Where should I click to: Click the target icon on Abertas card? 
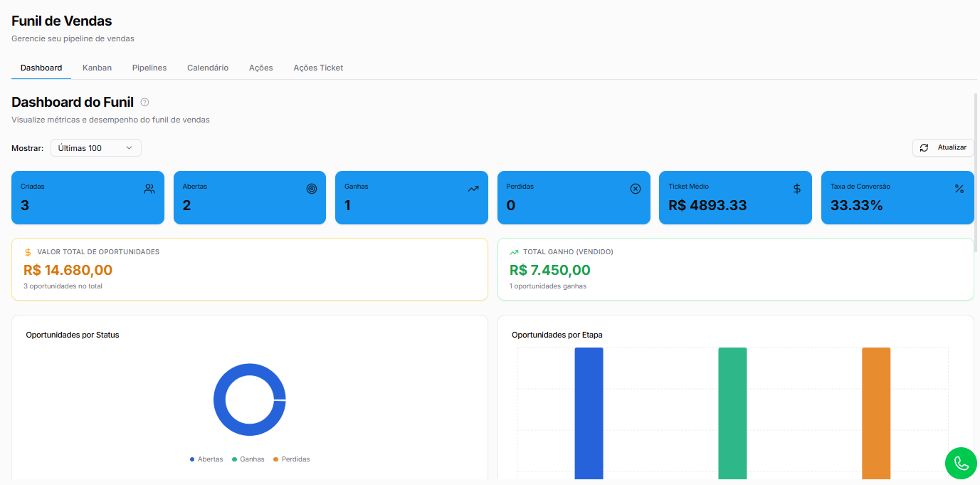tap(312, 189)
